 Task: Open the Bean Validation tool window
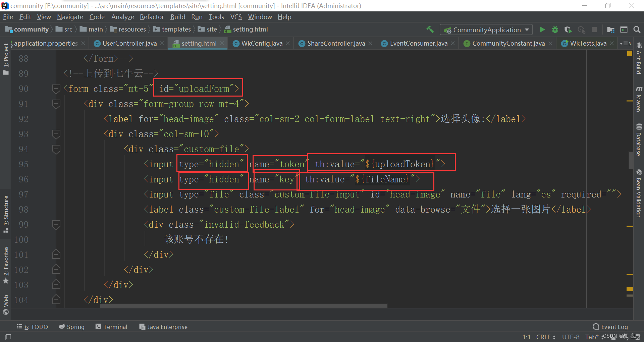point(639,193)
